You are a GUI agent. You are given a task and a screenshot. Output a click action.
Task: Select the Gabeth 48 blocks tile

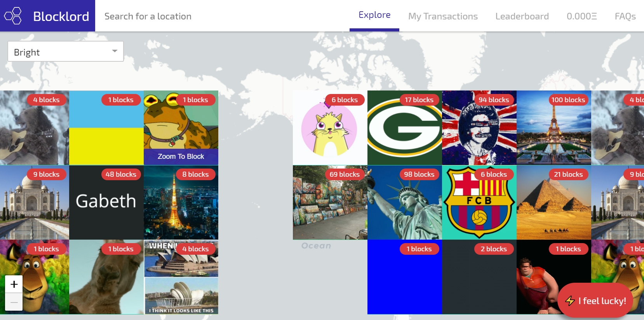tap(106, 202)
